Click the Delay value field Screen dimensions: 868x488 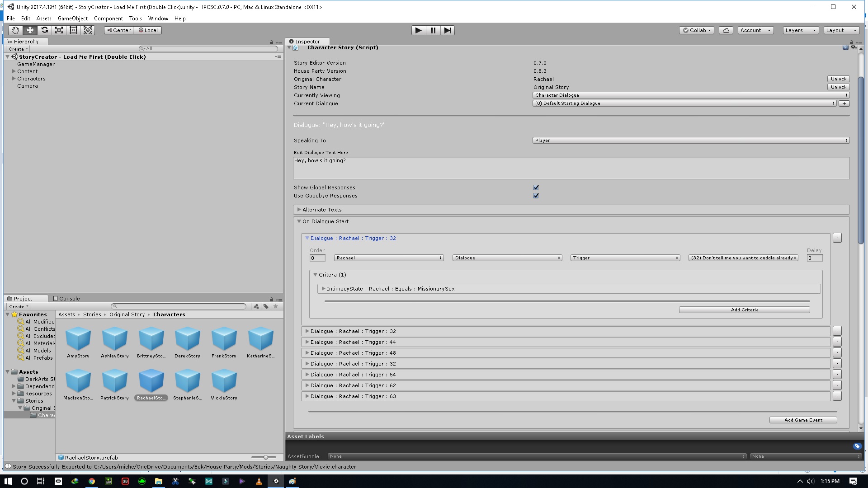tap(815, 258)
